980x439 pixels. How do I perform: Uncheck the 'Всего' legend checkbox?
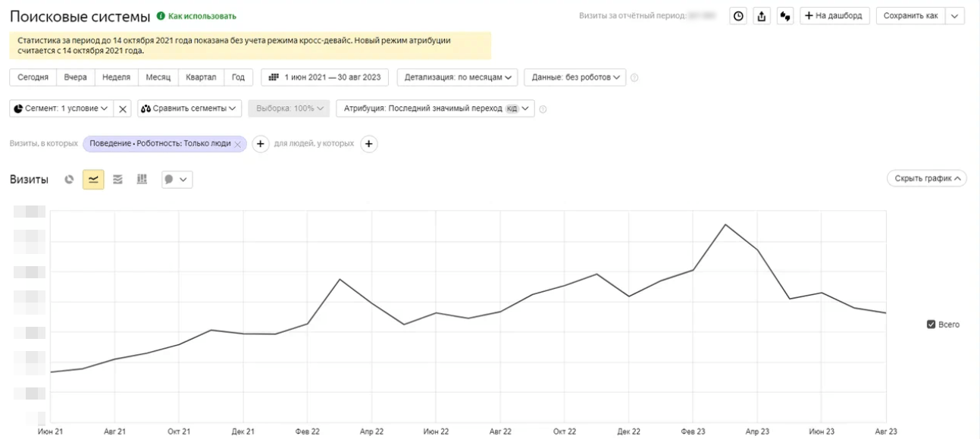click(931, 325)
